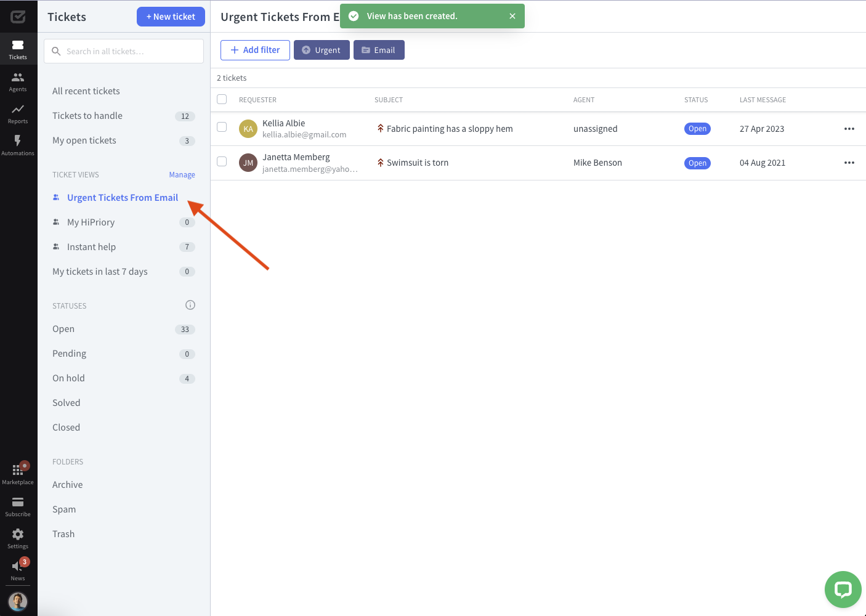Screen dimensions: 866x616
Task: Open My open tickets list
Action: [124, 140]
